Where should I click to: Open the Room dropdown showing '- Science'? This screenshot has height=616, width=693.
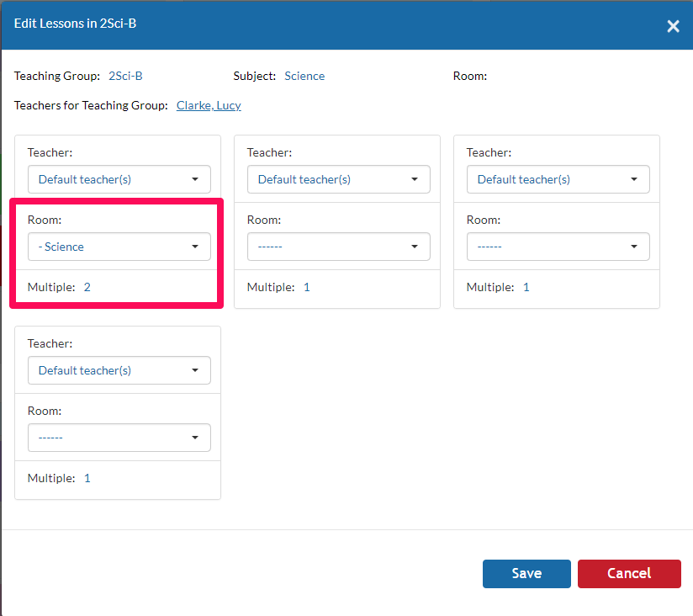point(119,247)
